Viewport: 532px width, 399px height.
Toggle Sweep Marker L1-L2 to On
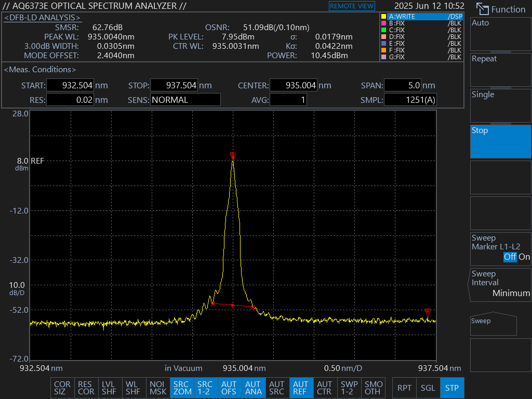point(524,257)
